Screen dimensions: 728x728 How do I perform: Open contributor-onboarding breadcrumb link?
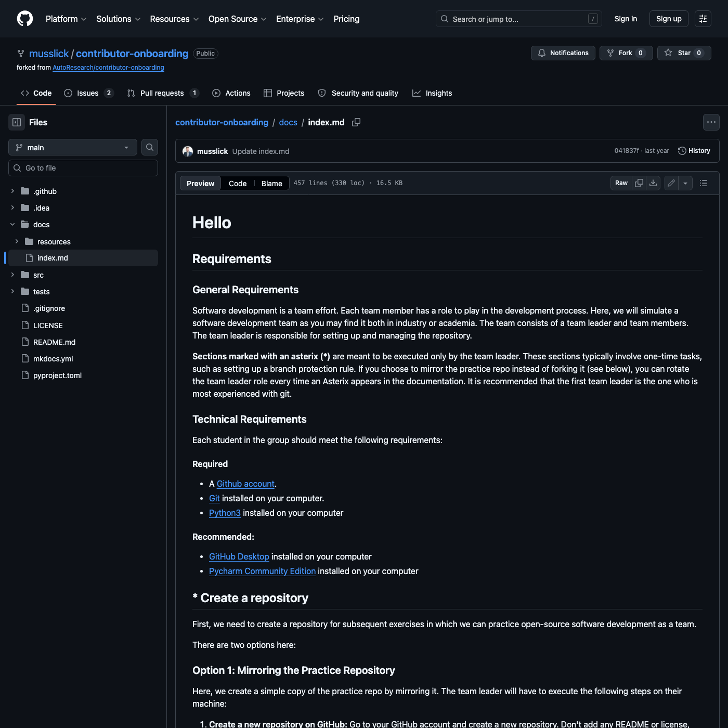[x=222, y=122]
